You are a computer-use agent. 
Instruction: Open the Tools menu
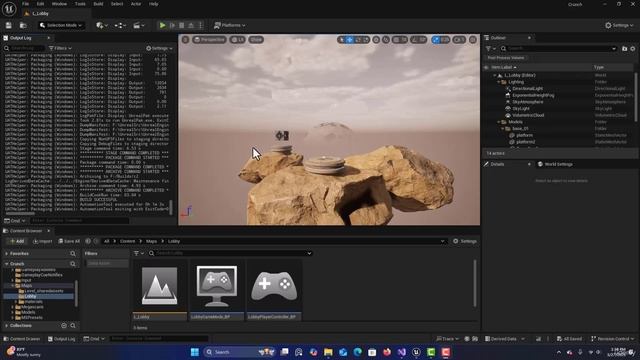(x=80, y=4)
